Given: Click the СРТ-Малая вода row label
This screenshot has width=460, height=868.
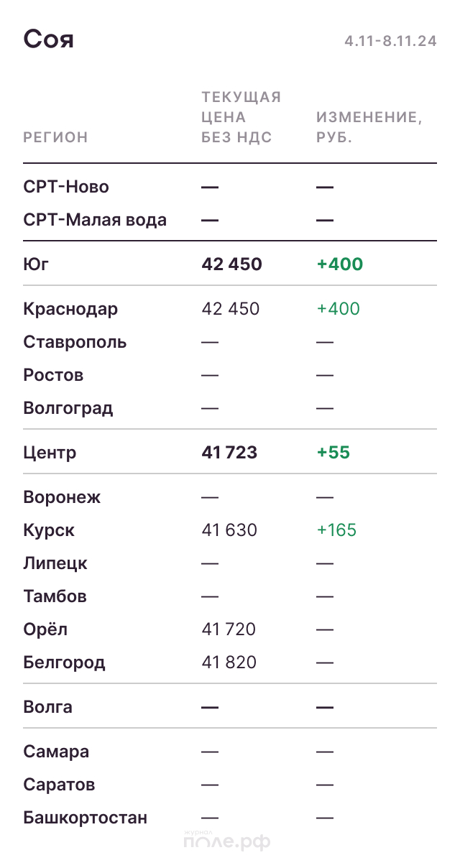Looking at the screenshot, I should [95, 220].
